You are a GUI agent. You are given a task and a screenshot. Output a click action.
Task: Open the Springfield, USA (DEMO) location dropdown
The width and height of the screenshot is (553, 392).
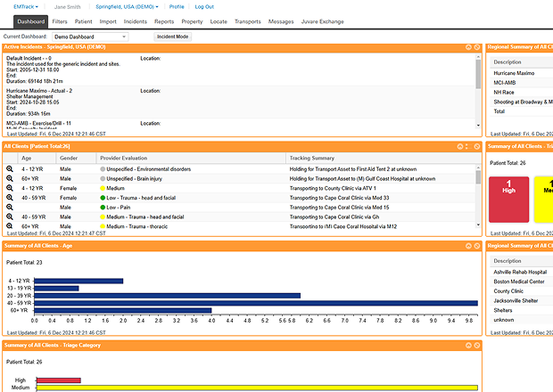tap(127, 6)
